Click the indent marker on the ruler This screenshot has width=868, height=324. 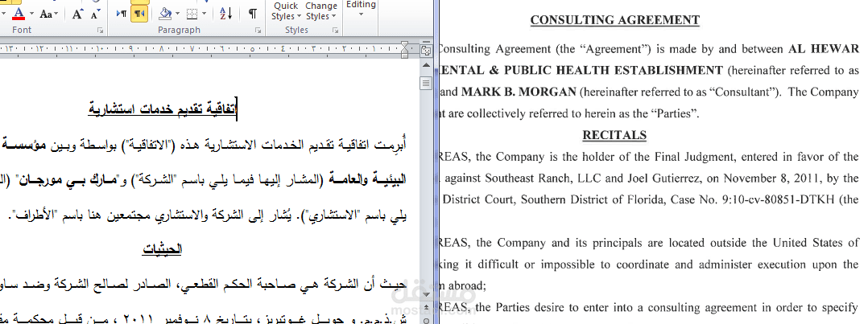pyautogui.click(x=405, y=49)
